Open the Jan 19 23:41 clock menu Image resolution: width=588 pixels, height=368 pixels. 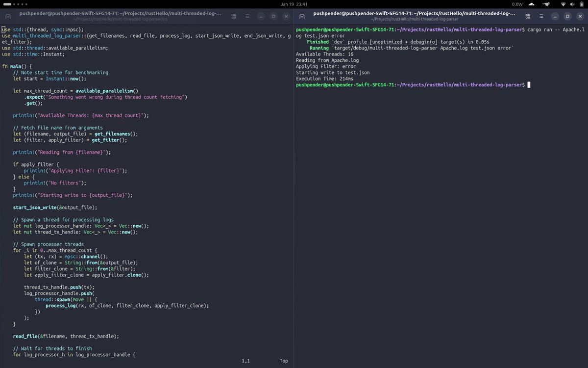[x=294, y=4]
